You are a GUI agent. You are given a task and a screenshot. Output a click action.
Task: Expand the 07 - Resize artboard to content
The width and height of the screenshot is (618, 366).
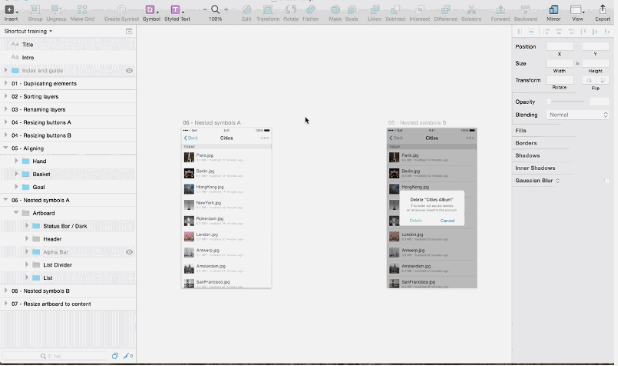(6, 303)
